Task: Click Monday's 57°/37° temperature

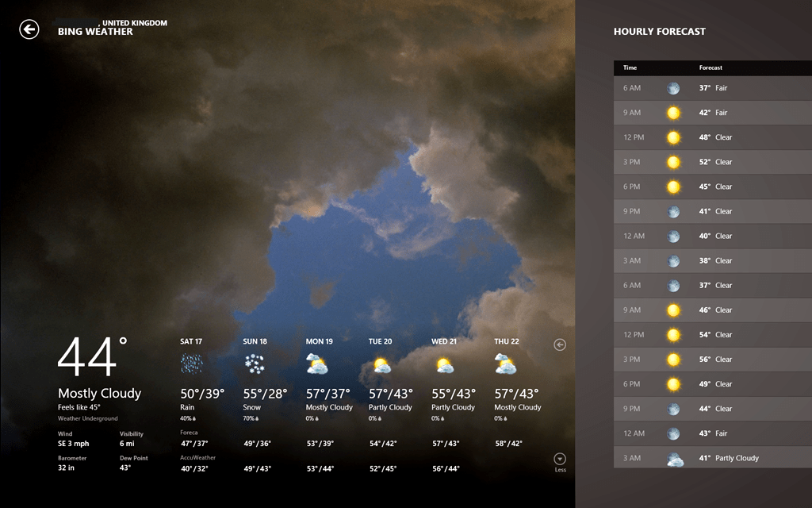Action: pos(327,394)
